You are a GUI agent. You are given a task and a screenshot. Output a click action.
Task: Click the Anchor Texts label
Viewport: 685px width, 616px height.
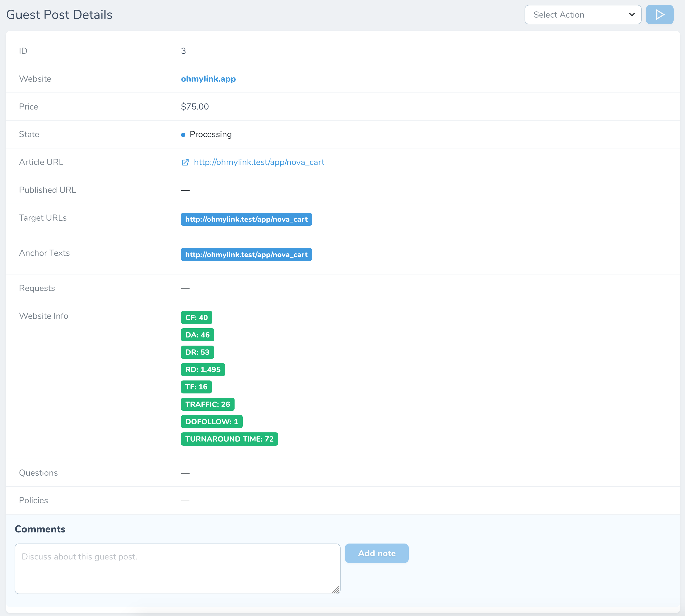[x=44, y=253]
